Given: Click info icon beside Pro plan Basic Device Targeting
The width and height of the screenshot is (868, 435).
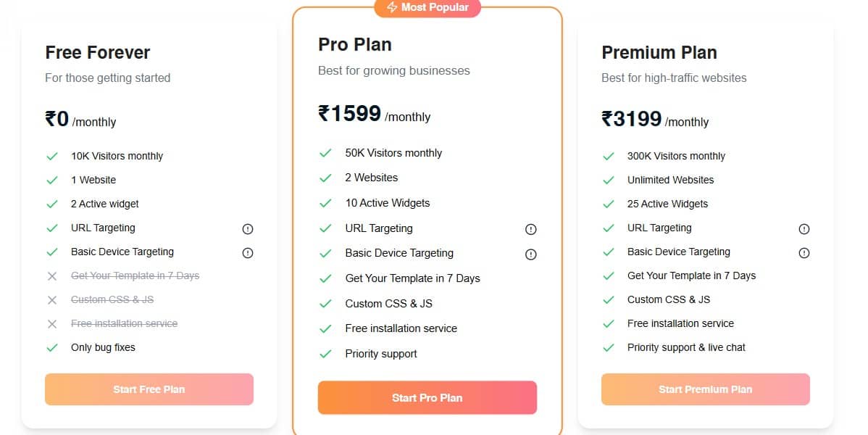Looking at the screenshot, I should 531,254.
